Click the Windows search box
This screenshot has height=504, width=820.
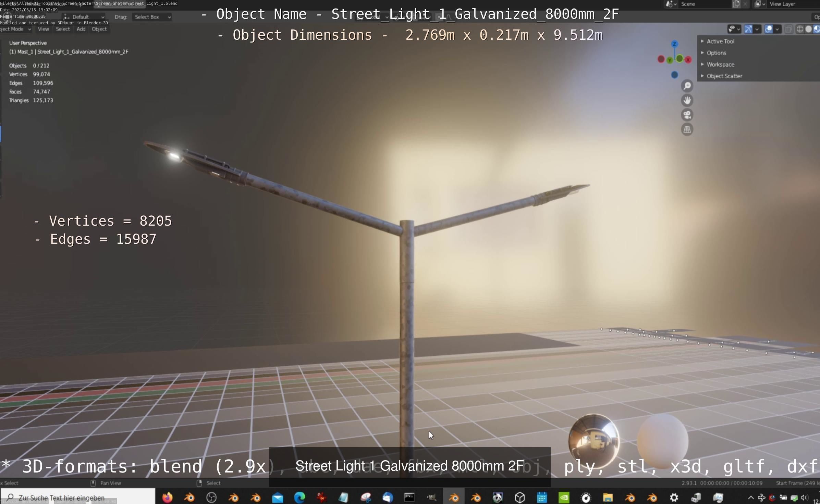(x=78, y=497)
